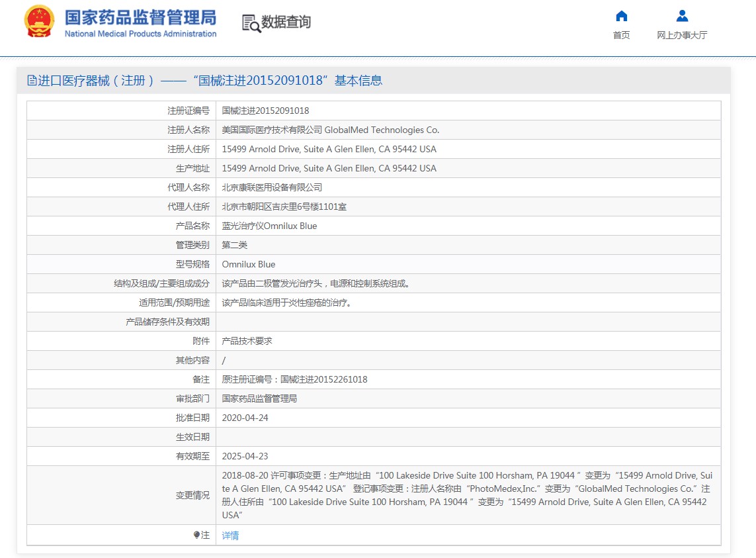Select agent address 北京市朝阳区吉庆里6号楼1101室
The image size is (756, 558).
tap(284, 207)
